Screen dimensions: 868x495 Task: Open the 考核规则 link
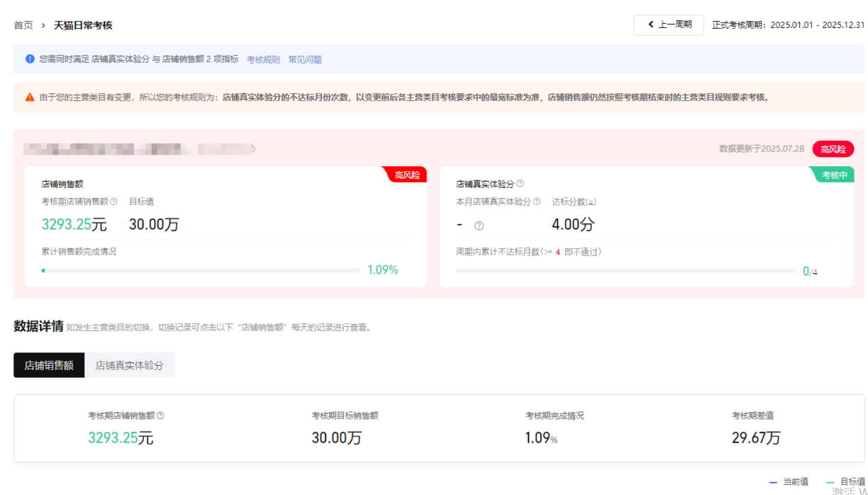coord(263,59)
